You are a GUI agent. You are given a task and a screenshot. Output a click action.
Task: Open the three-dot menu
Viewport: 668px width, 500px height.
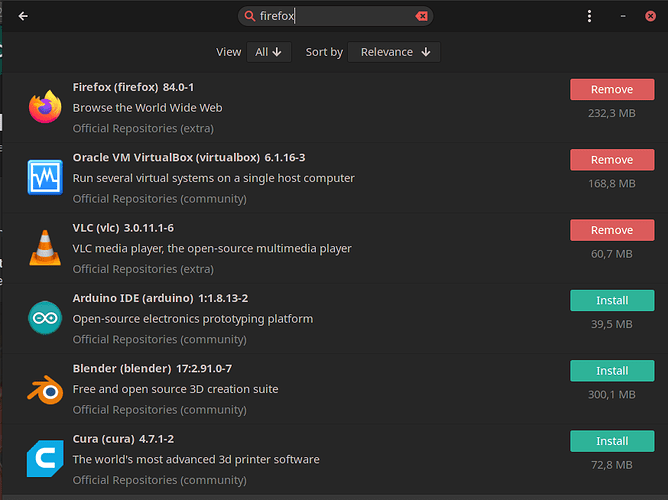click(589, 16)
